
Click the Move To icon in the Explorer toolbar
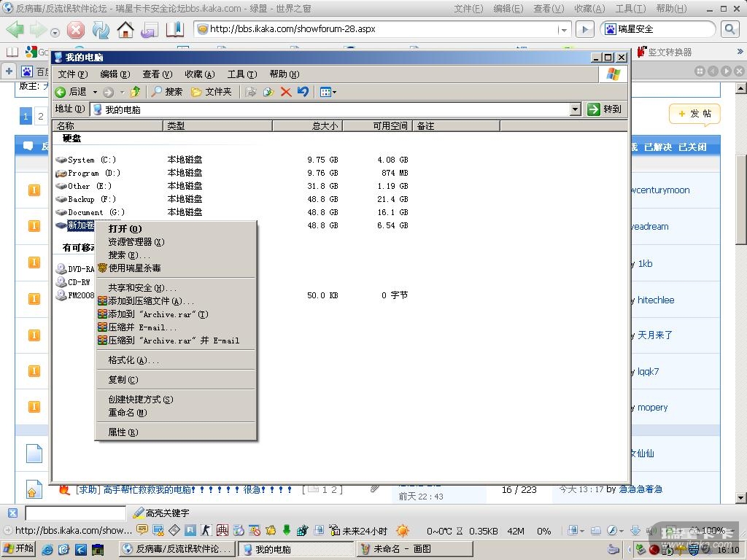coord(251,92)
